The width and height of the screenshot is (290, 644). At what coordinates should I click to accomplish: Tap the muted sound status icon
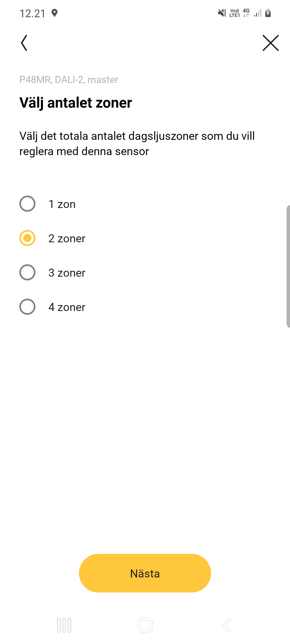click(222, 13)
